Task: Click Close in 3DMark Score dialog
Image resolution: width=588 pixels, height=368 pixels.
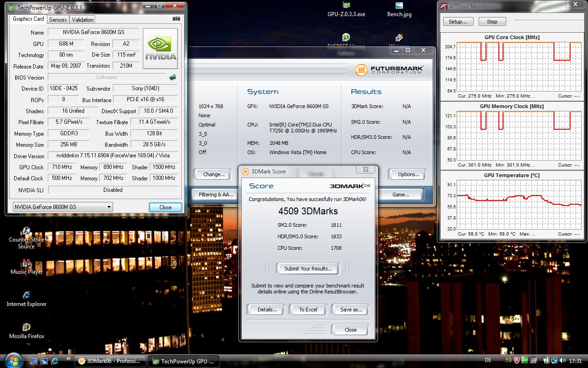Action: tap(351, 330)
